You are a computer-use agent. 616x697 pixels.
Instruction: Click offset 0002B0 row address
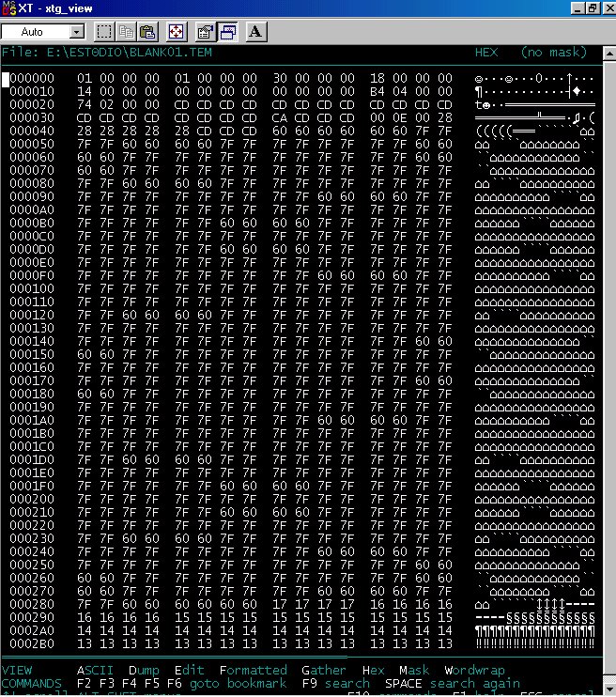point(32,643)
